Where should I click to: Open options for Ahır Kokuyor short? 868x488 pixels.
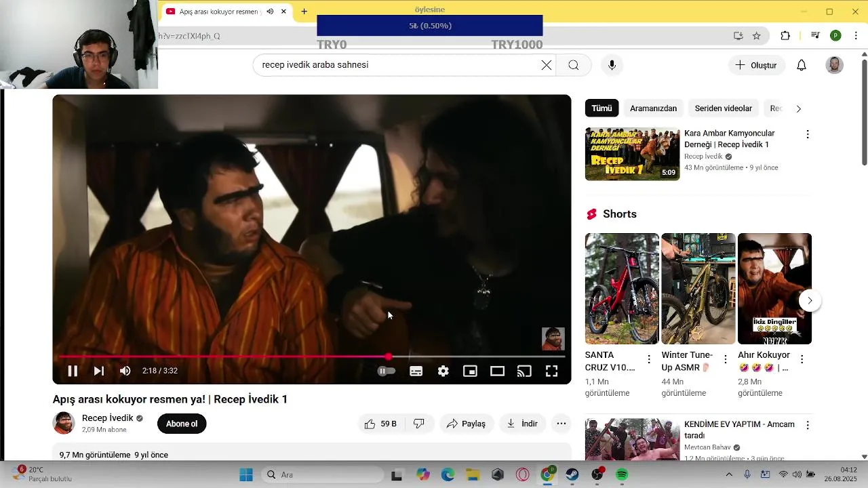point(802,359)
